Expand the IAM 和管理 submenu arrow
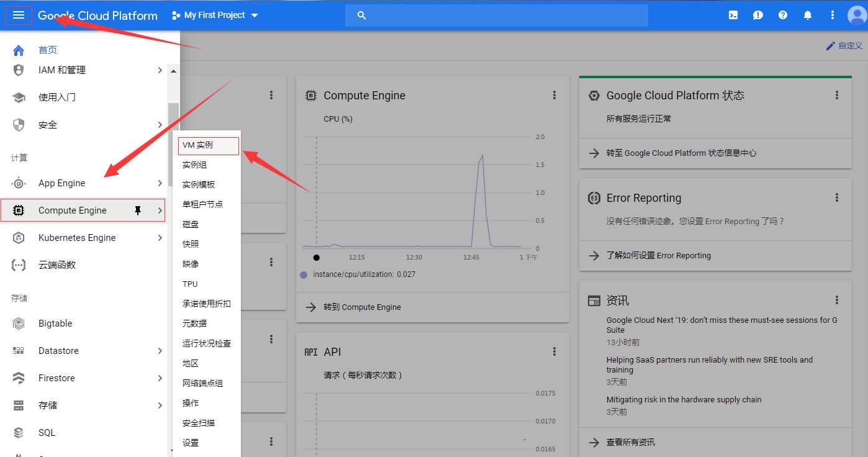This screenshot has height=457, width=868. point(160,70)
